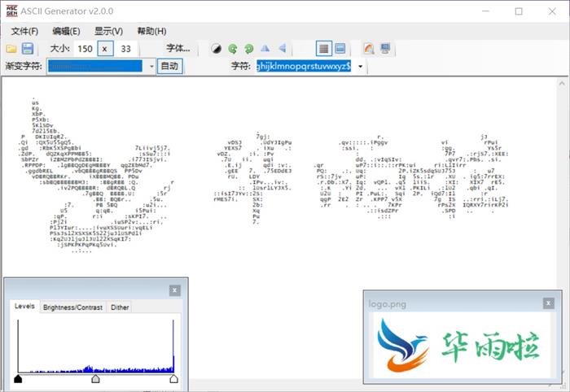Click the levels histogram graph
570x392 pixels.
click(95, 346)
